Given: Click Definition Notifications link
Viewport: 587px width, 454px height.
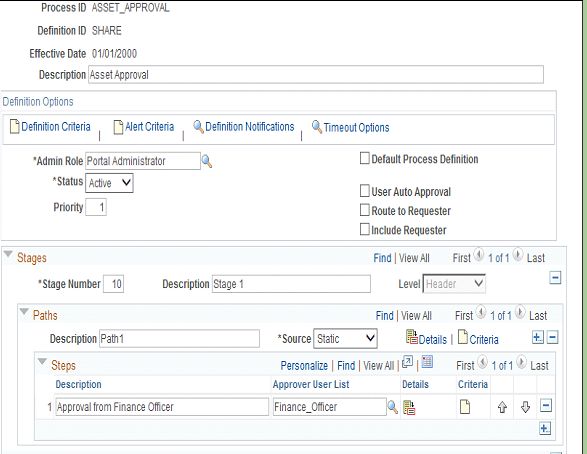Looking at the screenshot, I should (x=250, y=127).
